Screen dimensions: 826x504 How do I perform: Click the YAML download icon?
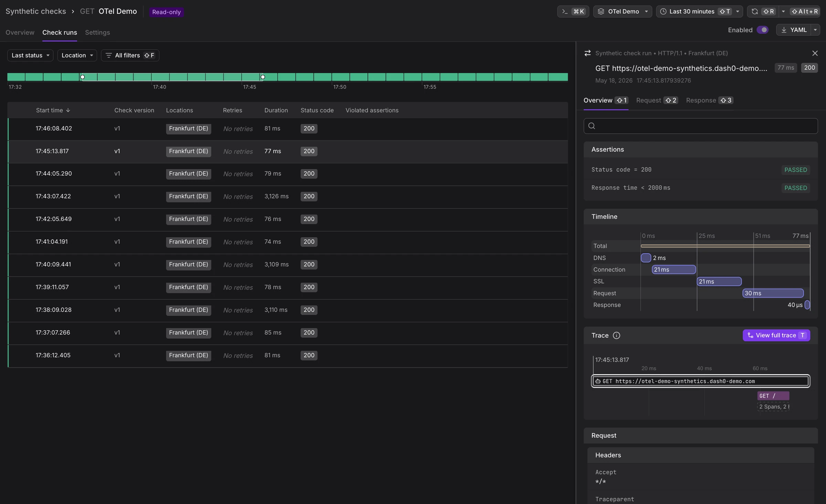pos(784,30)
